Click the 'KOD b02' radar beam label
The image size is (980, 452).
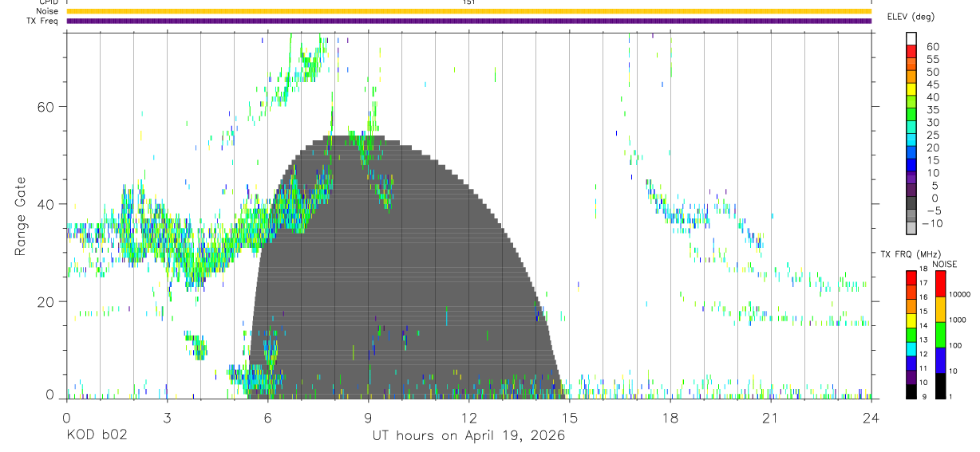coord(97,436)
